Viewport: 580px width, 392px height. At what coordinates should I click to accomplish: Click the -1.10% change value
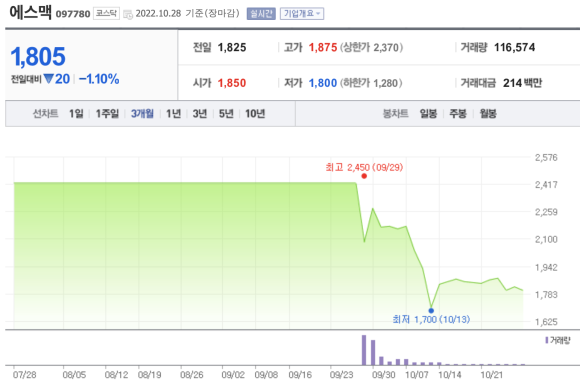99,79
